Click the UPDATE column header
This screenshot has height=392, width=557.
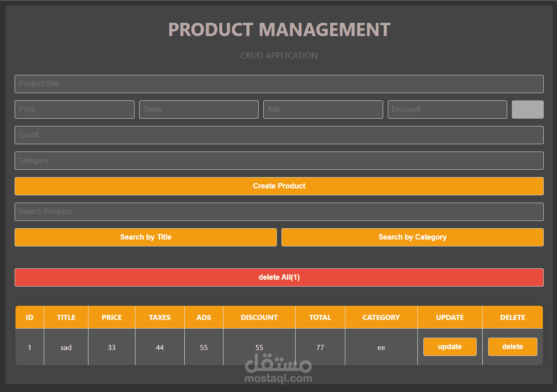[x=450, y=317]
